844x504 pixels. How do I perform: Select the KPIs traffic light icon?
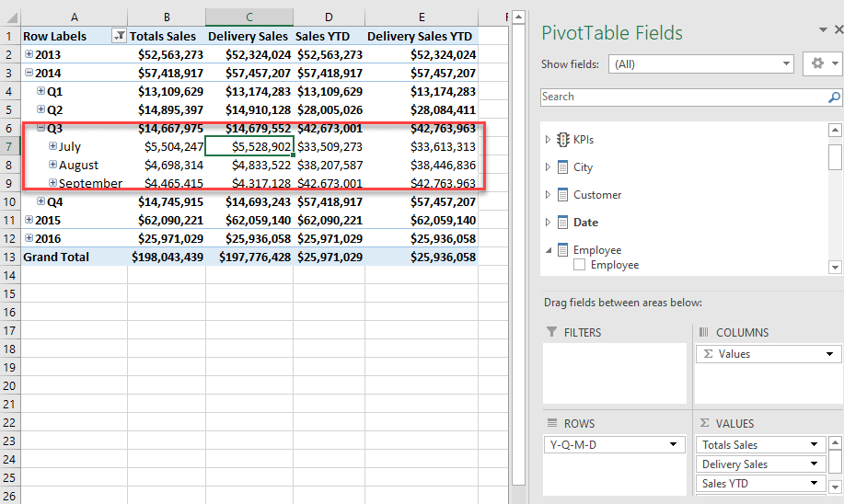pyautogui.click(x=562, y=140)
